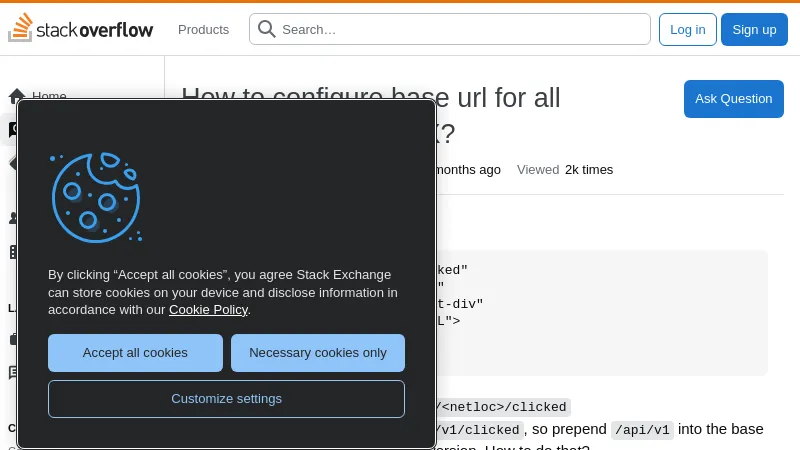Open Customize settings for cookies

pos(226,399)
